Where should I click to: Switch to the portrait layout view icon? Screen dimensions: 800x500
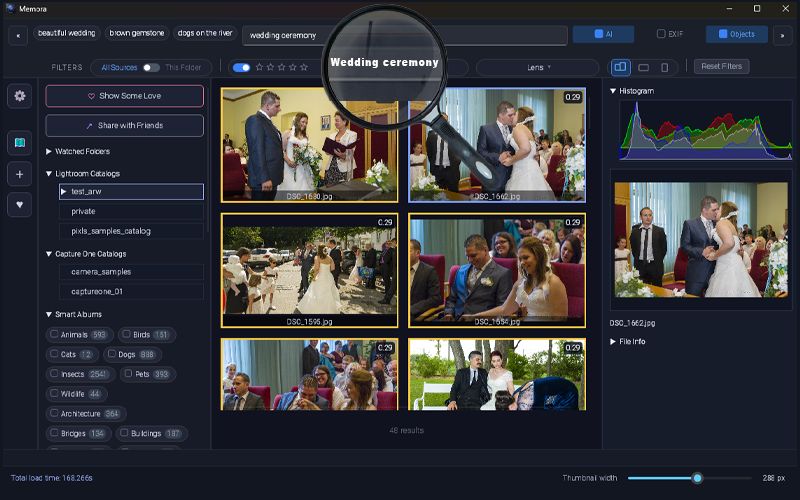click(x=667, y=67)
